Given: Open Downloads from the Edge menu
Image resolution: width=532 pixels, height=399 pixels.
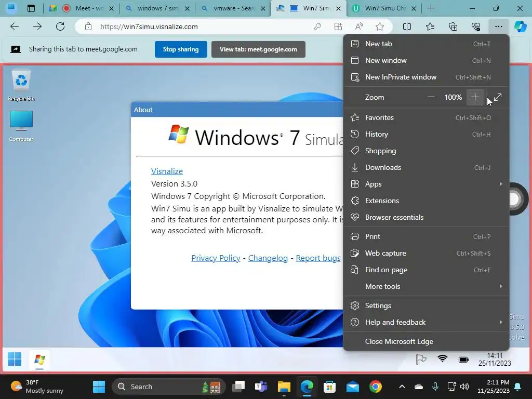Looking at the screenshot, I should [427, 167].
